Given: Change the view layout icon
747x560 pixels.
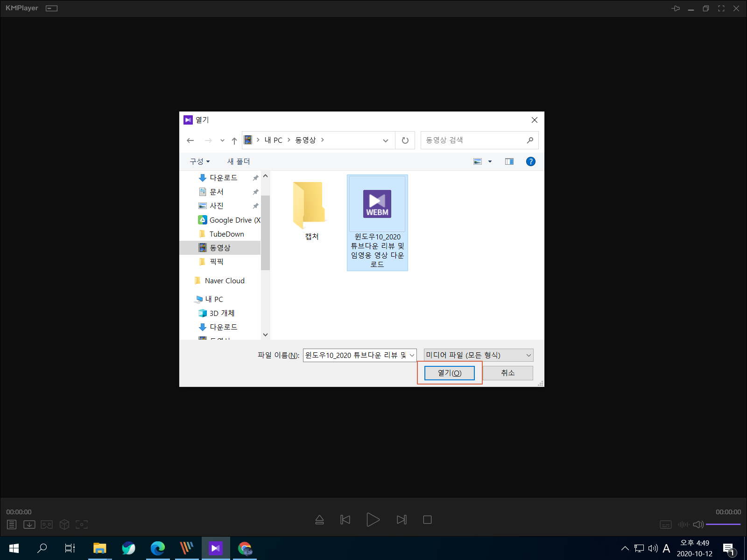Looking at the screenshot, I should tap(478, 161).
